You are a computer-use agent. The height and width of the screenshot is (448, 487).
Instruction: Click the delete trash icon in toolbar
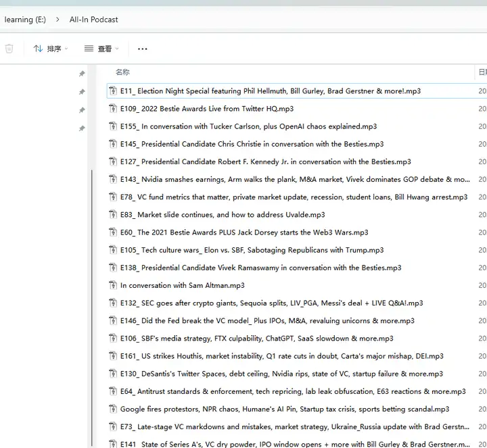(x=9, y=49)
